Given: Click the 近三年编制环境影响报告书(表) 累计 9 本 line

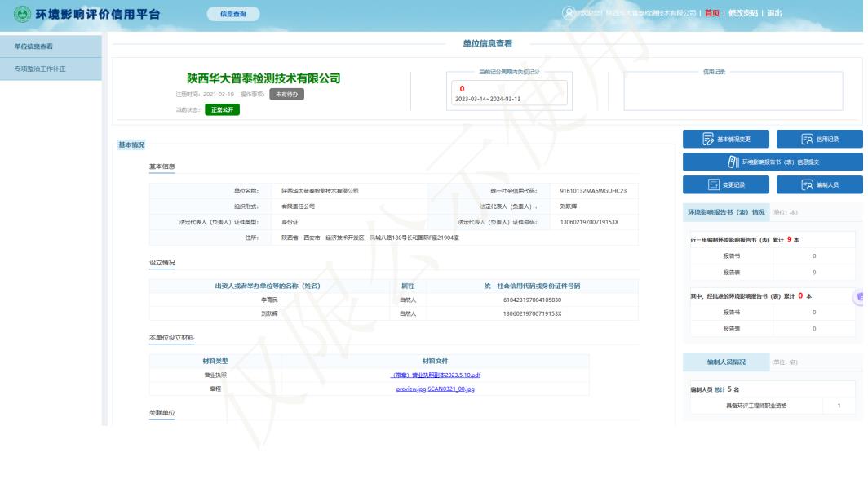Looking at the screenshot, I should [x=744, y=240].
